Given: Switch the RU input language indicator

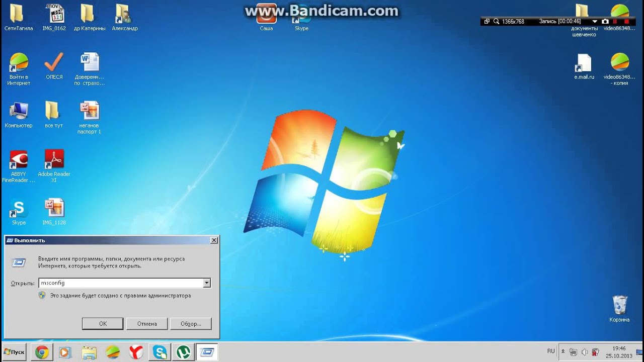Looking at the screenshot, I should coord(551,351).
